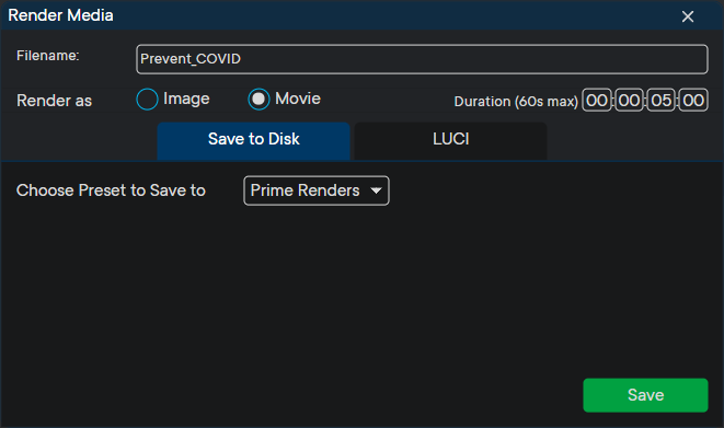Switch to the LUCI tab
The height and width of the screenshot is (428, 724).
click(x=450, y=140)
